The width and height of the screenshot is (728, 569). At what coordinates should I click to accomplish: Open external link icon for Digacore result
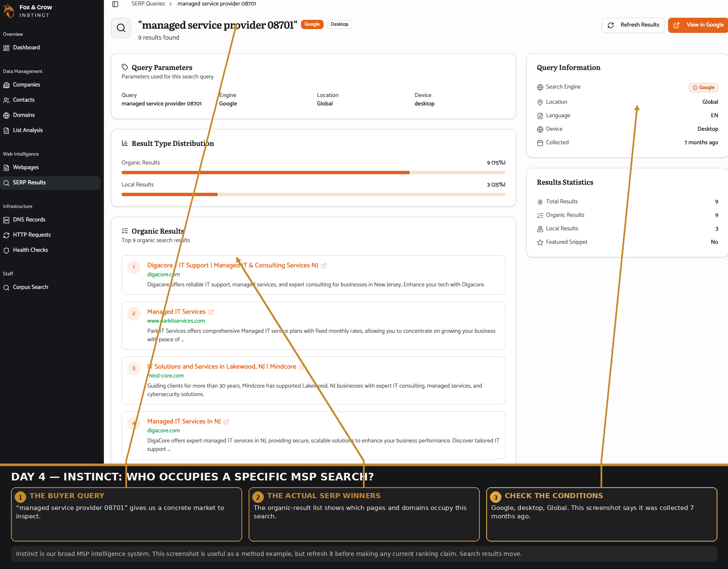324,266
